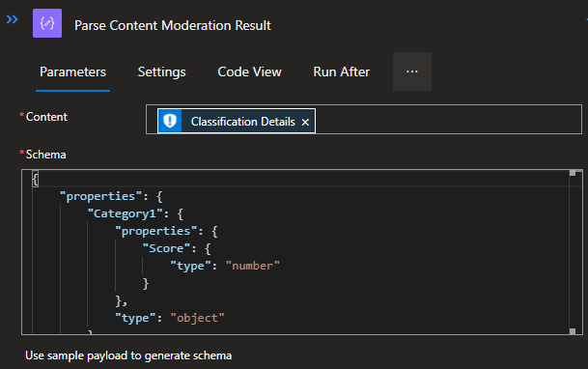
Task: Collapse the panel with the double chevron
Action: [x=12, y=19]
